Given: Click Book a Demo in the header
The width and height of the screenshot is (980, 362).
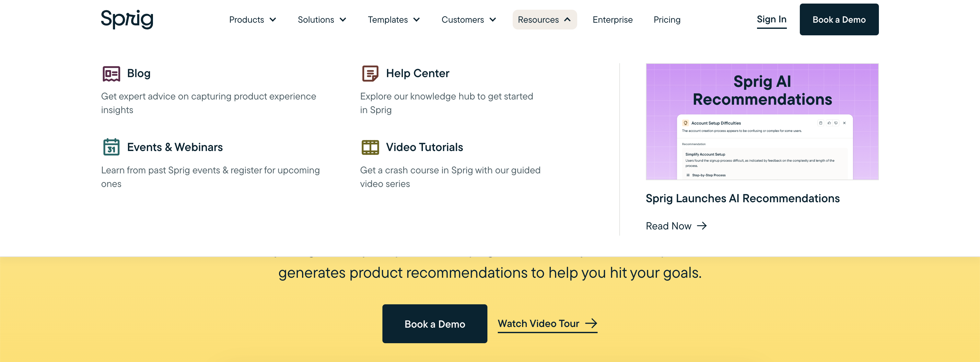Looking at the screenshot, I should (x=839, y=20).
